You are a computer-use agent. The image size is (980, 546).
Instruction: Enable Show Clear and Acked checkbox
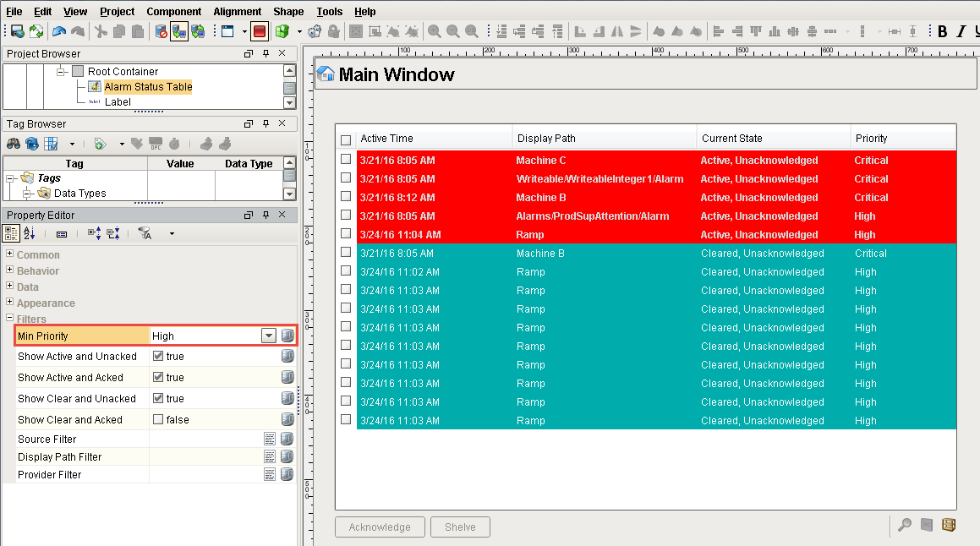pyautogui.click(x=157, y=419)
